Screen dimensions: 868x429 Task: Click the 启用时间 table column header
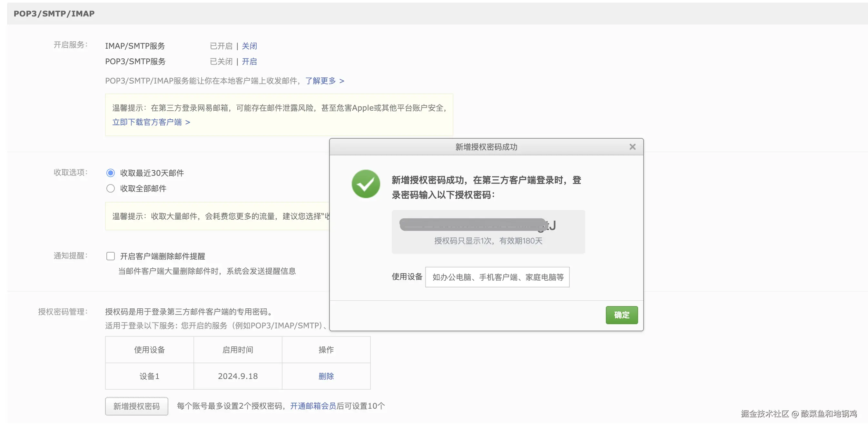click(x=238, y=350)
